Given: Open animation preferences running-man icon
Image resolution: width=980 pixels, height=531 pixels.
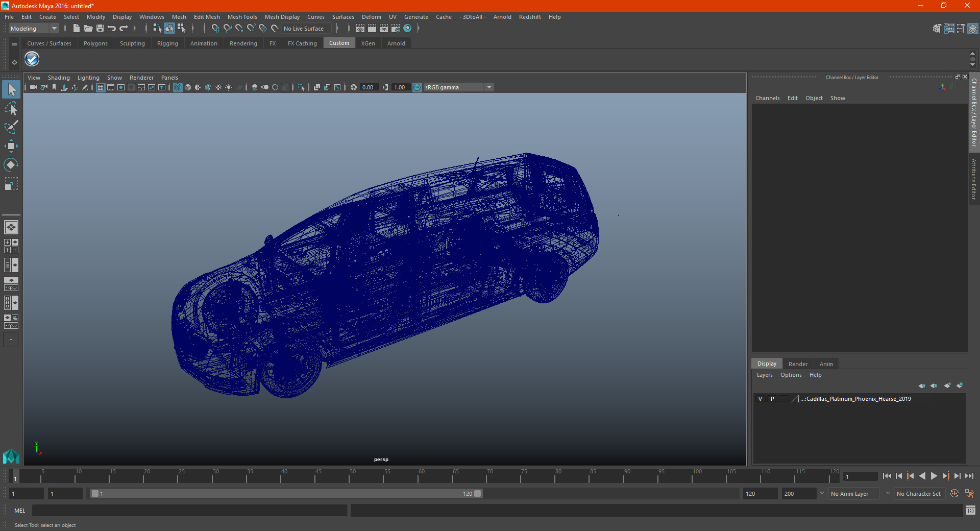Looking at the screenshot, I should click(x=969, y=494).
